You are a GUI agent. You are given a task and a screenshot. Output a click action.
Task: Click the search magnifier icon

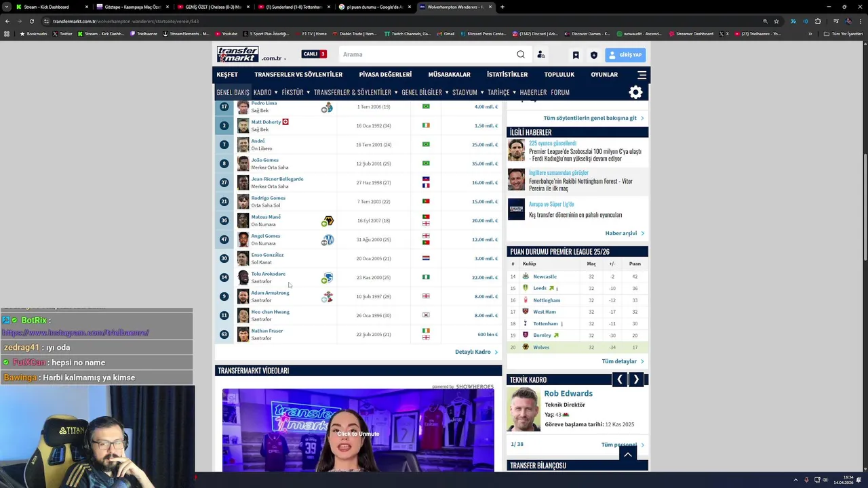click(x=521, y=54)
